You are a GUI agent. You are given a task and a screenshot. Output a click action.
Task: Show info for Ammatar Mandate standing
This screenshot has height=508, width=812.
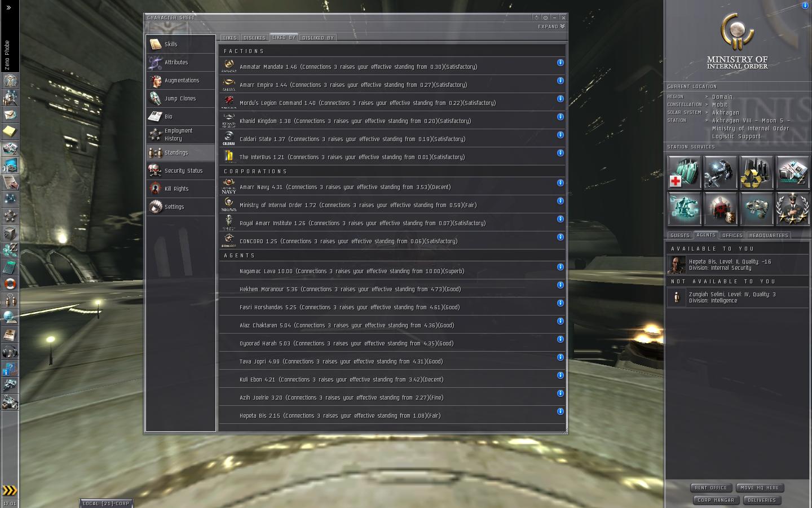click(560, 63)
